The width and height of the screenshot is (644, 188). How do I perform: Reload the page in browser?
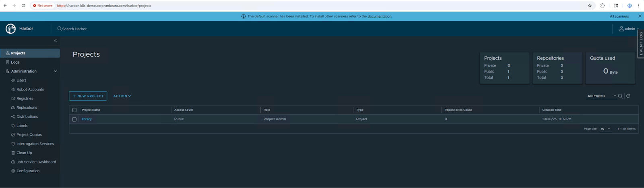(x=23, y=6)
